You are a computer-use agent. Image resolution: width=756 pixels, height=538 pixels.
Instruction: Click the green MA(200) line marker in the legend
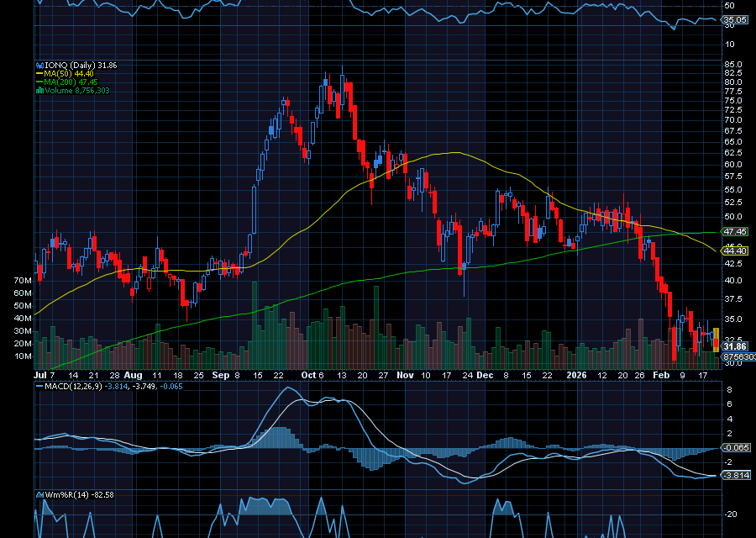click(39, 83)
